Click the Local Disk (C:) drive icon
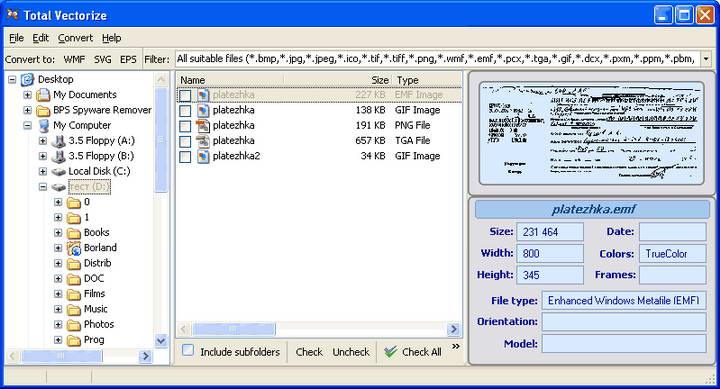Viewport: 720px width, 389px height. [x=59, y=172]
